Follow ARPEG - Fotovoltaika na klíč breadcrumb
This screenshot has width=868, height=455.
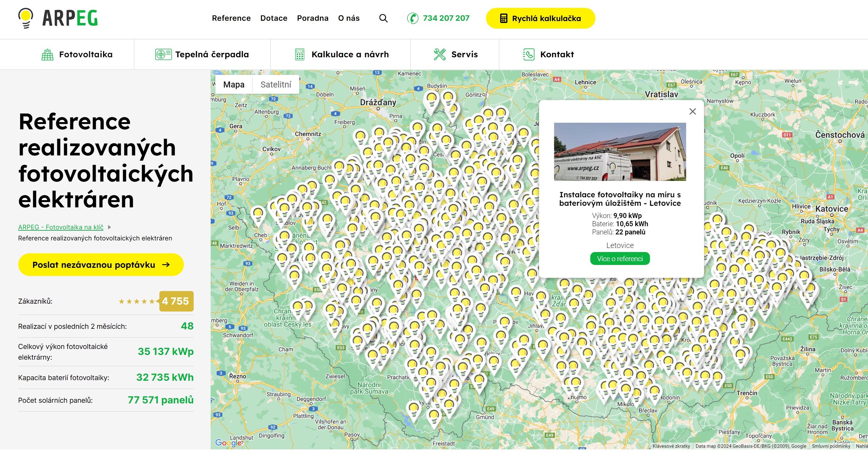coord(61,227)
